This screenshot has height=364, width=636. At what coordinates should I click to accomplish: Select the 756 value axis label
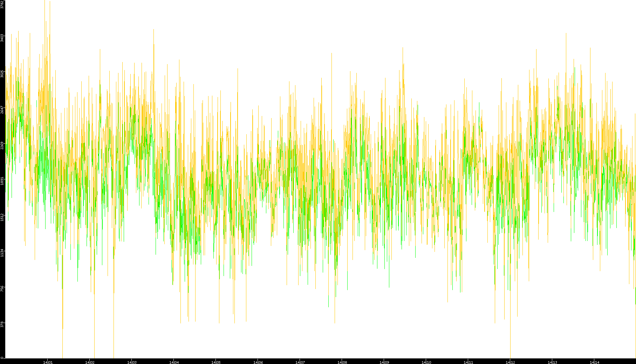(x=2, y=289)
